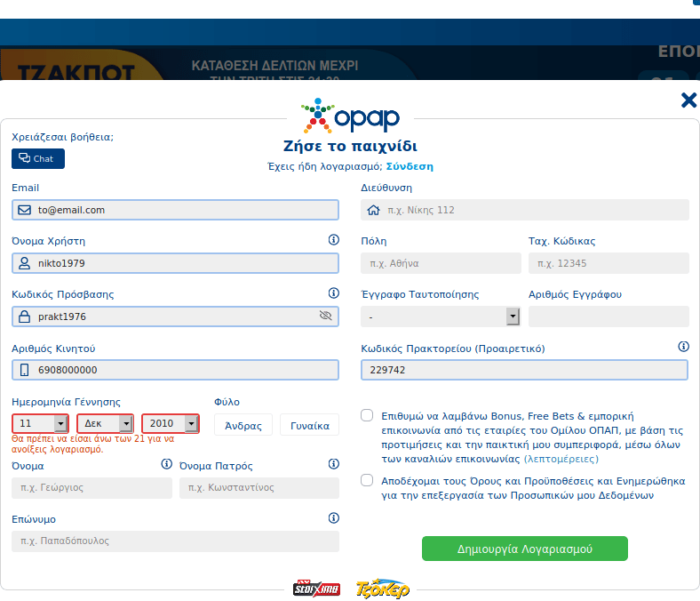The height and width of the screenshot is (601, 700).
Task: Open the birth month dropdown showing Δεκ
Action: click(106, 423)
